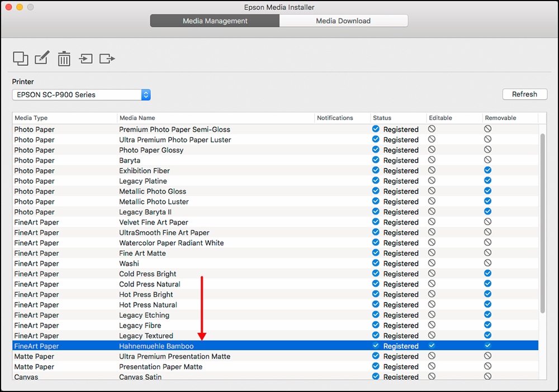Select the 'Metallic Photo Luster' media name

click(x=154, y=202)
